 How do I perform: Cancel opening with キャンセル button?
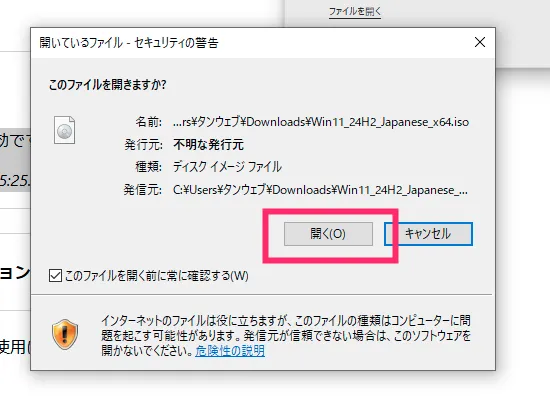tap(428, 234)
